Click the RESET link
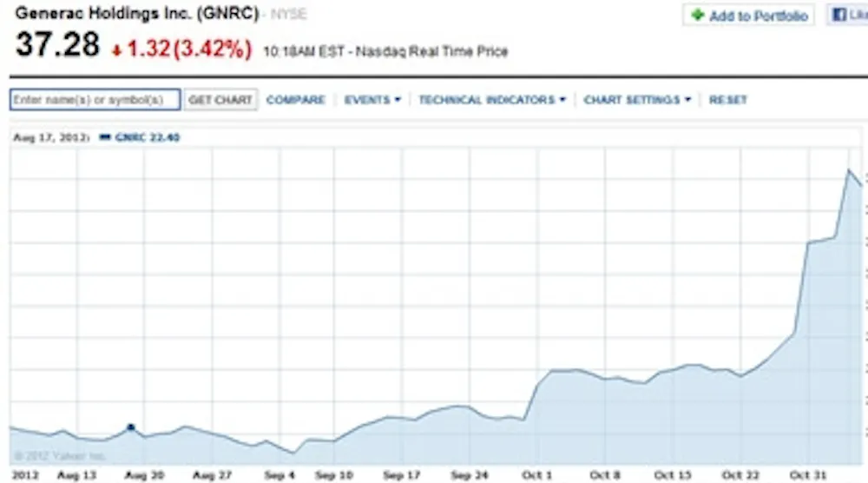The width and height of the screenshot is (868, 483). (728, 100)
